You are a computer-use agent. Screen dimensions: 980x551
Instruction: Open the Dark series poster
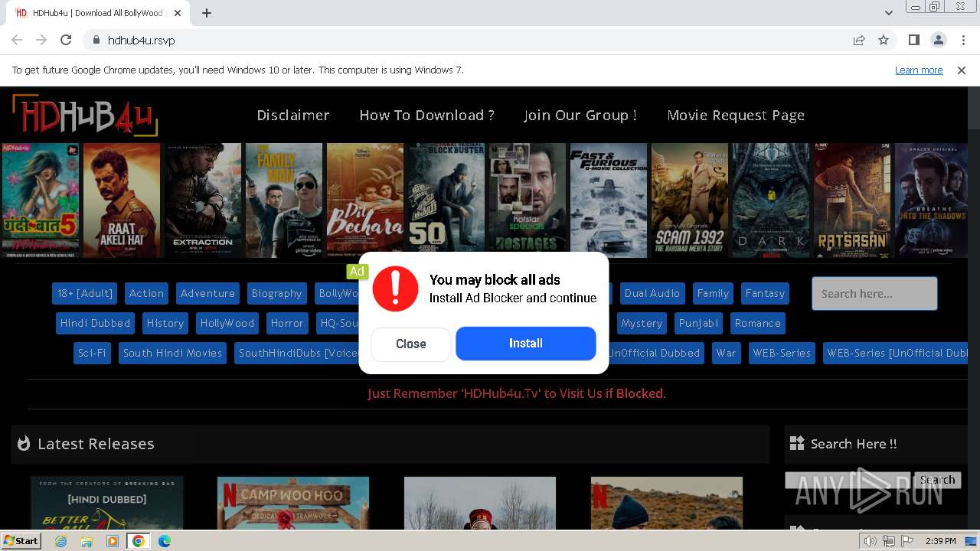click(771, 201)
